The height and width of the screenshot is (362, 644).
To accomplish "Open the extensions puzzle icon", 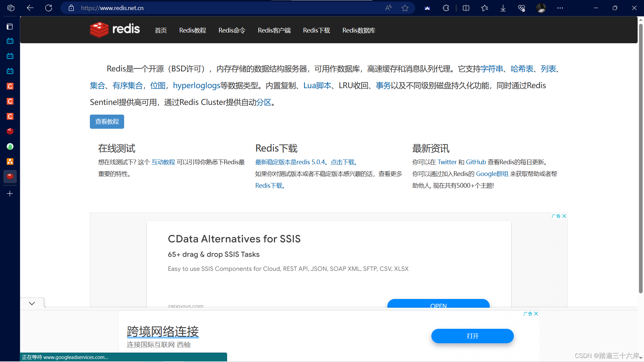I will pyautogui.click(x=446, y=8).
